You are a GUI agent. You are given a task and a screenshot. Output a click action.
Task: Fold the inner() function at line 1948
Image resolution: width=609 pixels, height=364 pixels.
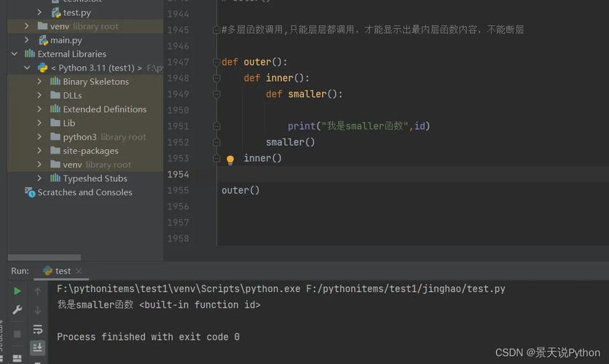click(217, 79)
